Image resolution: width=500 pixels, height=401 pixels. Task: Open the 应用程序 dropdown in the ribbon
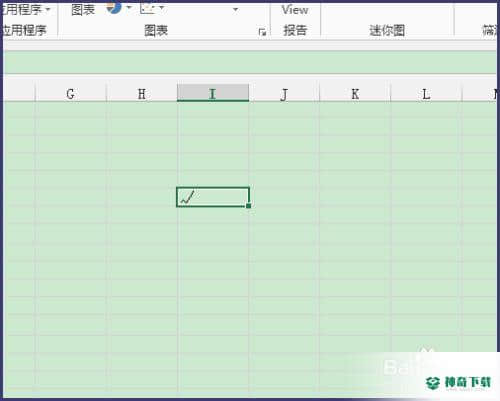26,9
